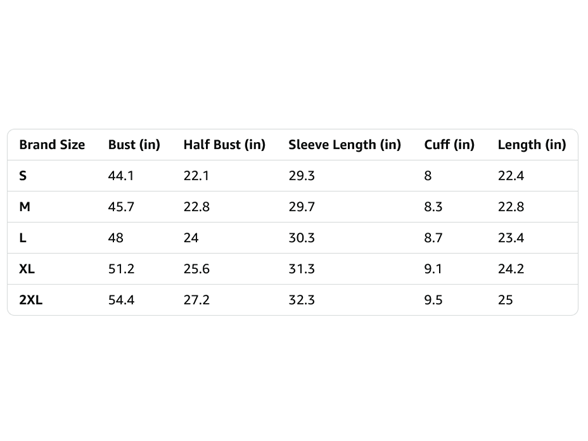This screenshot has width=588, height=441.
Task: Select the M size row label
Action: click(x=25, y=207)
